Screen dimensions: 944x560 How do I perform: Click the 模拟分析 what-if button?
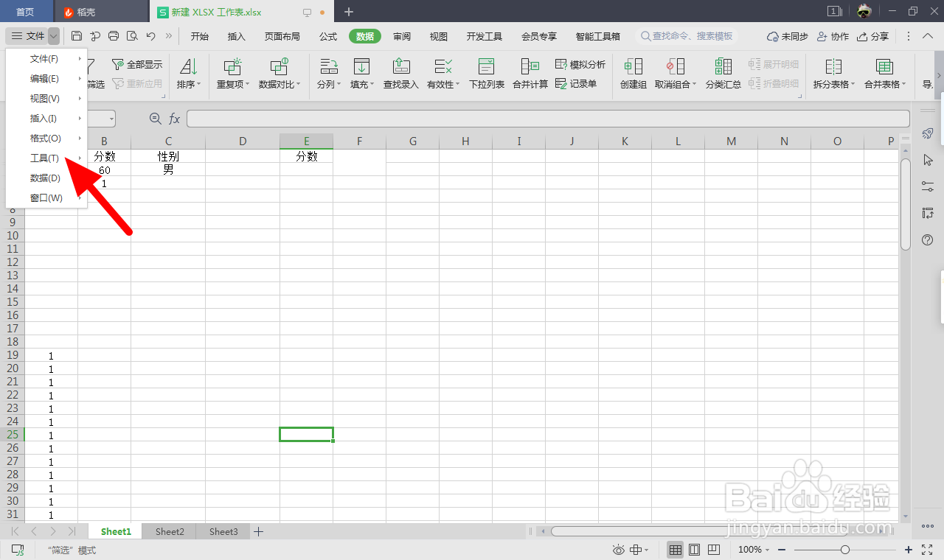[580, 65]
